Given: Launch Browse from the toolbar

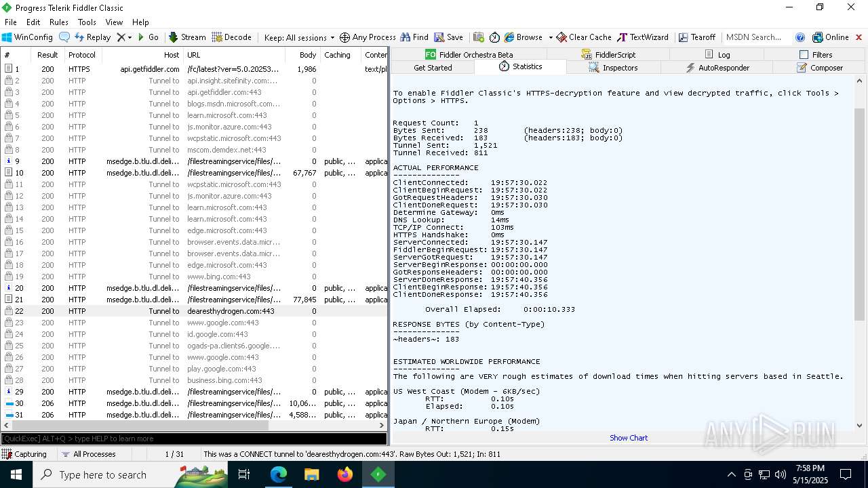Looking at the screenshot, I should (524, 37).
